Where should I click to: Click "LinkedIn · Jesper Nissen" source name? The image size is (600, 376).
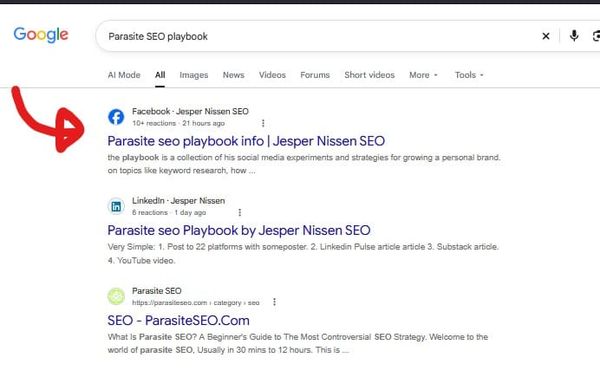(x=178, y=200)
